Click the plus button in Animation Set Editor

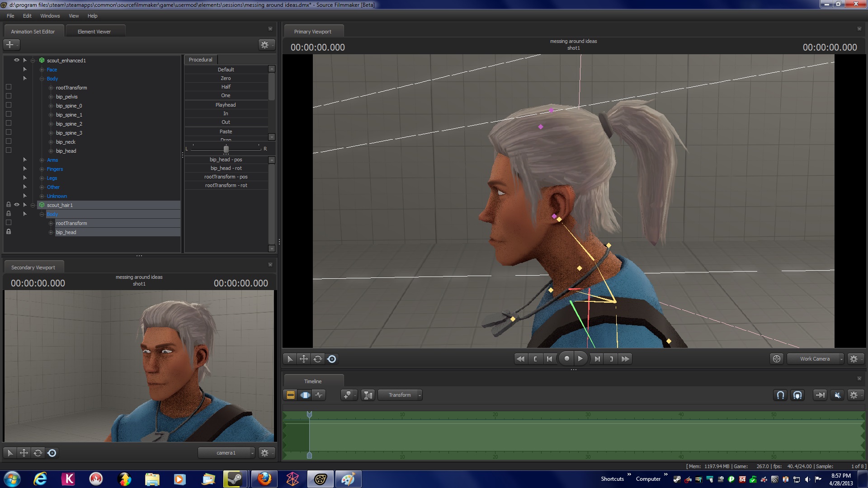[10, 44]
